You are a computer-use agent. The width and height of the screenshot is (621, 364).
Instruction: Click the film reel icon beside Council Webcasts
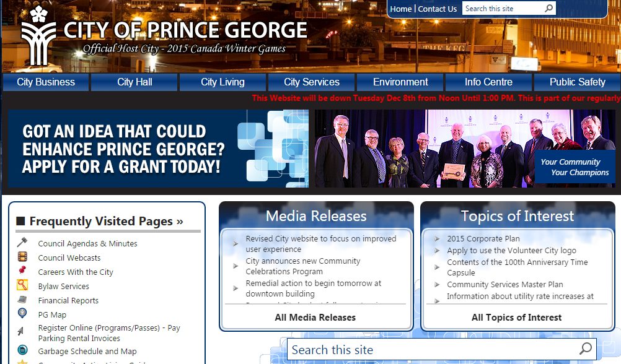(x=22, y=257)
